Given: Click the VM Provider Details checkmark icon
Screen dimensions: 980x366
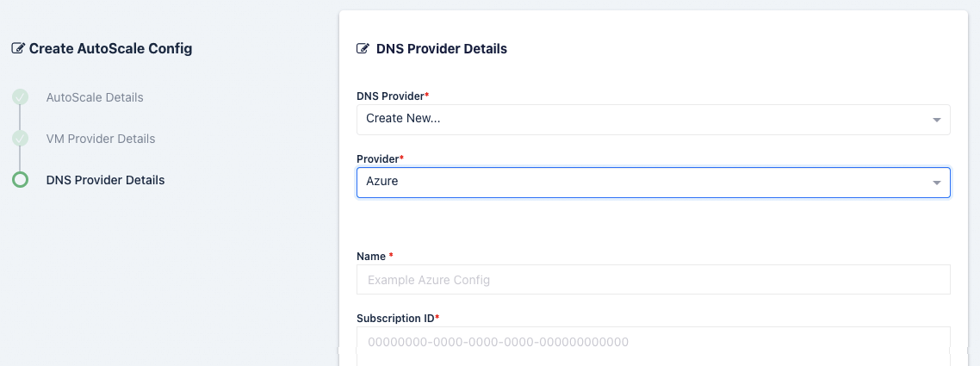Looking at the screenshot, I should 20,139.
